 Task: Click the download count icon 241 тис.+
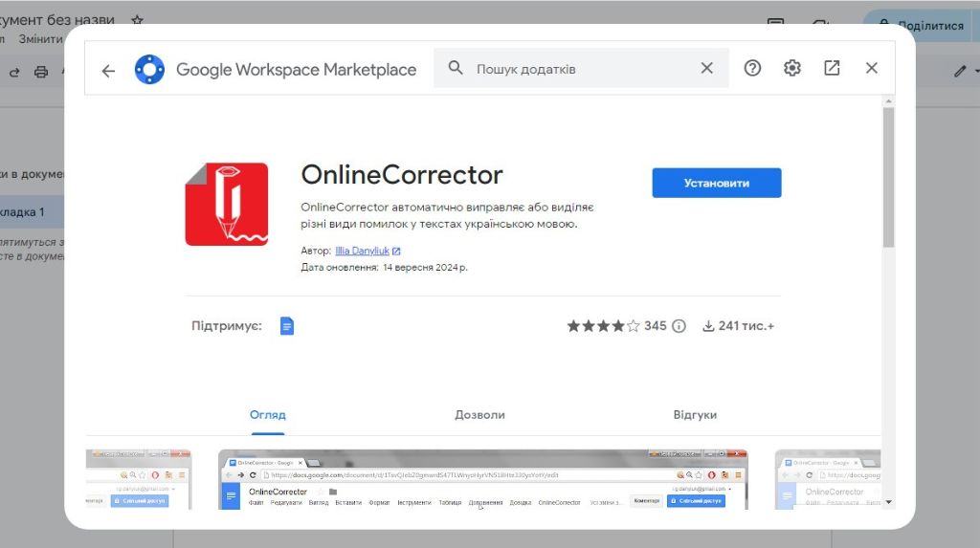click(x=708, y=326)
